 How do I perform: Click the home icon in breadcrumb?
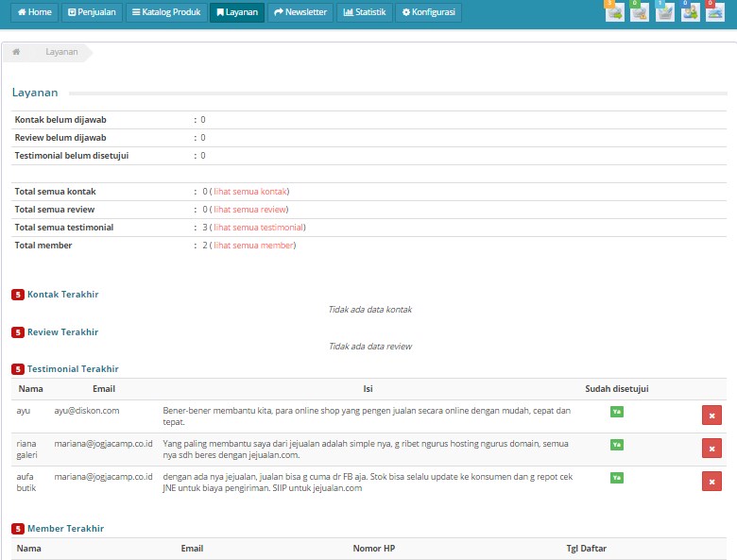tap(17, 52)
